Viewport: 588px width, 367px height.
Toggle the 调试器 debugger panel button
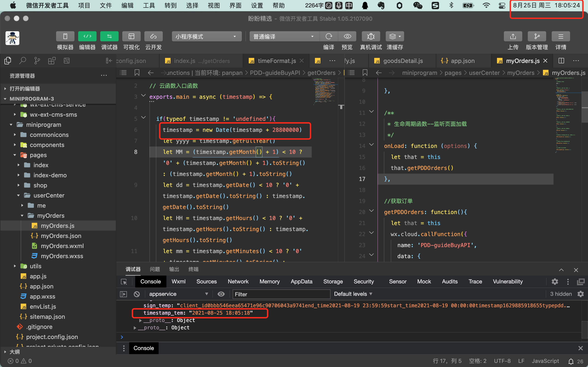point(109,37)
